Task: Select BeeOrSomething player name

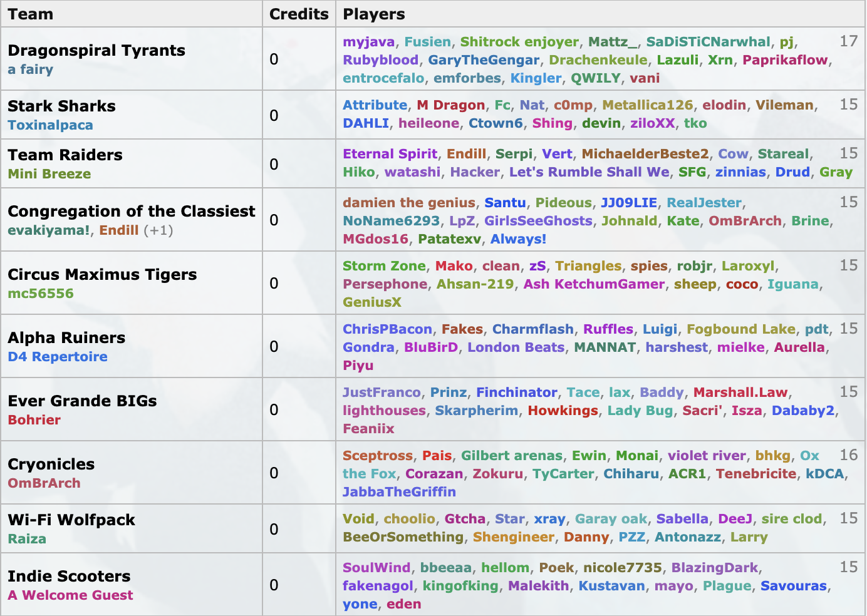Action: pos(403,537)
